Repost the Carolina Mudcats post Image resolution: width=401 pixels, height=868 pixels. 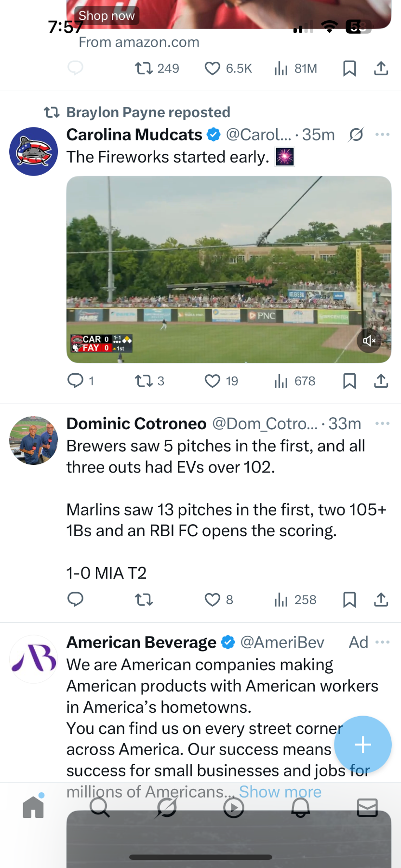(x=144, y=381)
